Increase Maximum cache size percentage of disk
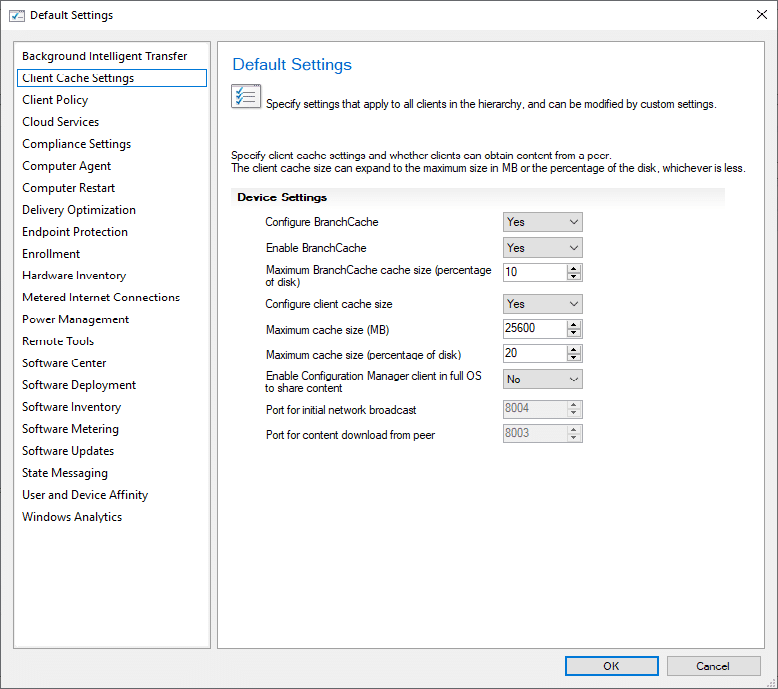 click(x=574, y=349)
